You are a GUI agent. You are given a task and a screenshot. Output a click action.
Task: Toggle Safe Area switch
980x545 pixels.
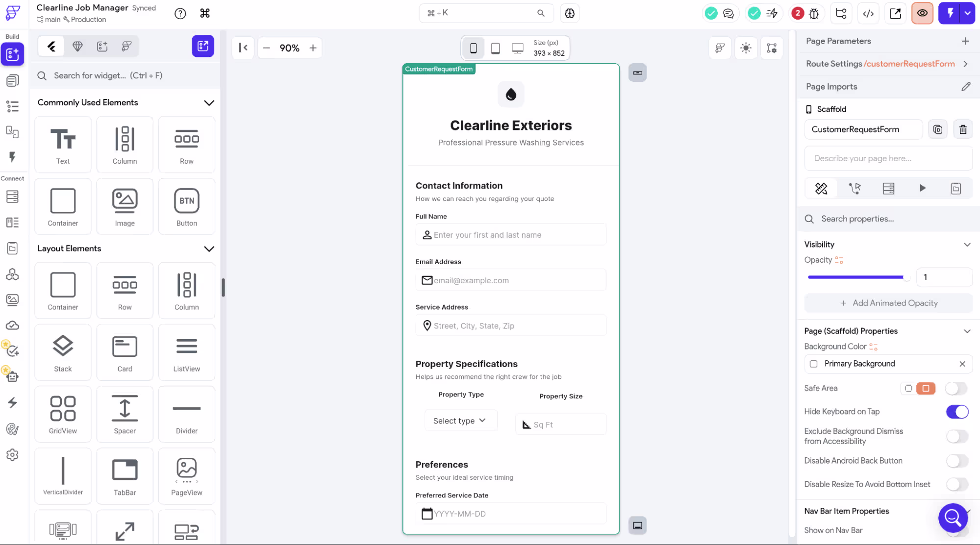tap(956, 389)
